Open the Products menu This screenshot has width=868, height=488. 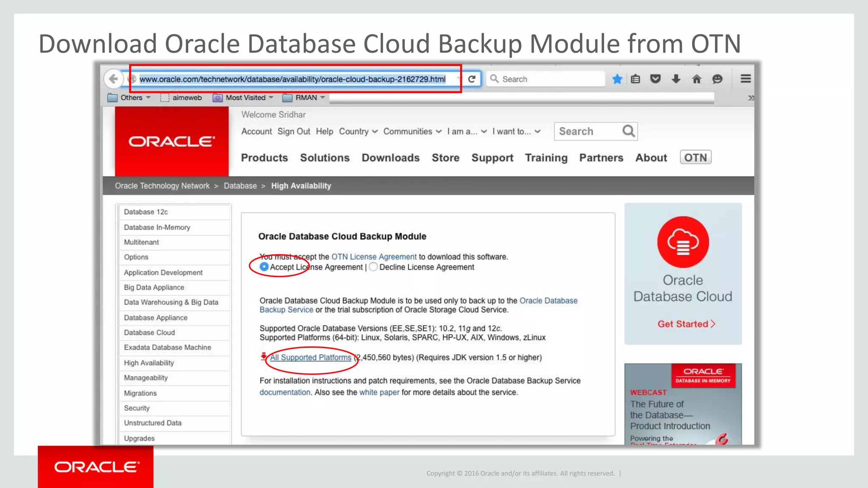click(x=264, y=158)
